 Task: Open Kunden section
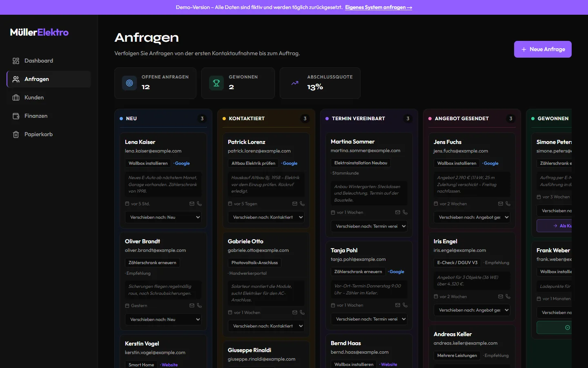pos(49,97)
